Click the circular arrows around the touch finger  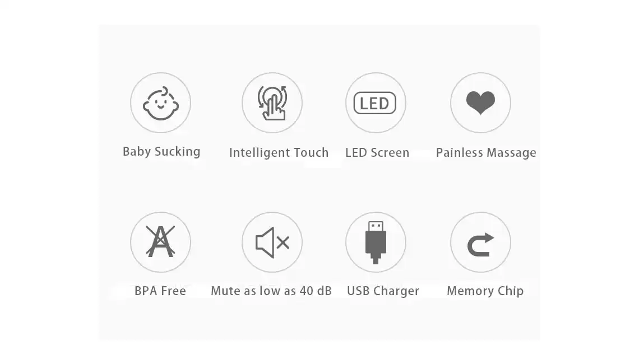272,97
